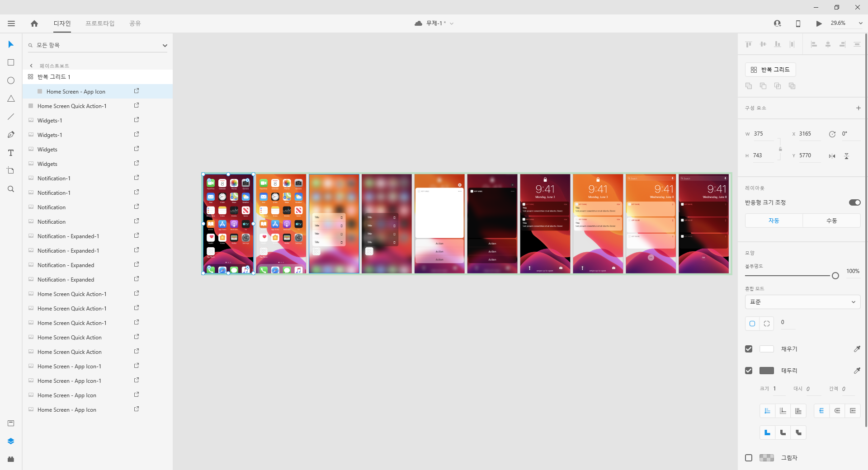Go to Home screen icon
Screen dimensions: 868x470
[x=34, y=23]
